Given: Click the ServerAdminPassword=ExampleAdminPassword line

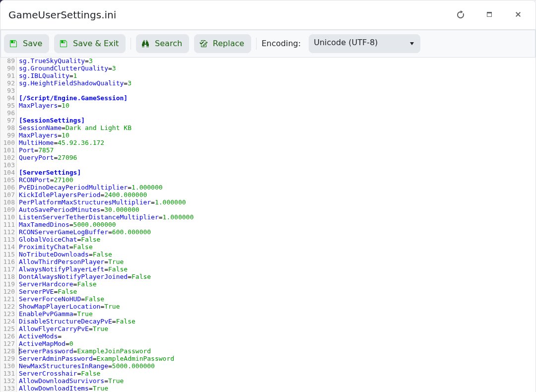Looking at the screenshot, I should click(96, 359).
